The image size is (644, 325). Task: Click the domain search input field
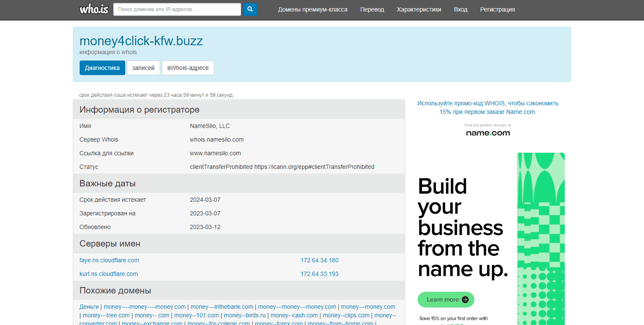pyautogui.click(x=177, y=9)
